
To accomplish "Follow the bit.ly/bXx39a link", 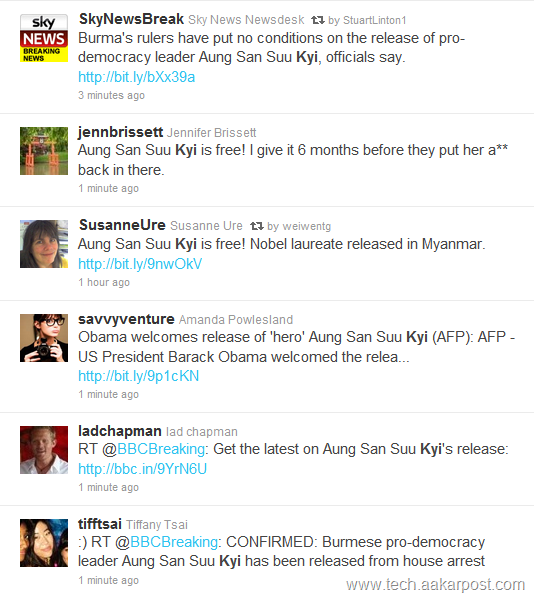I will (x=137, y=77).
